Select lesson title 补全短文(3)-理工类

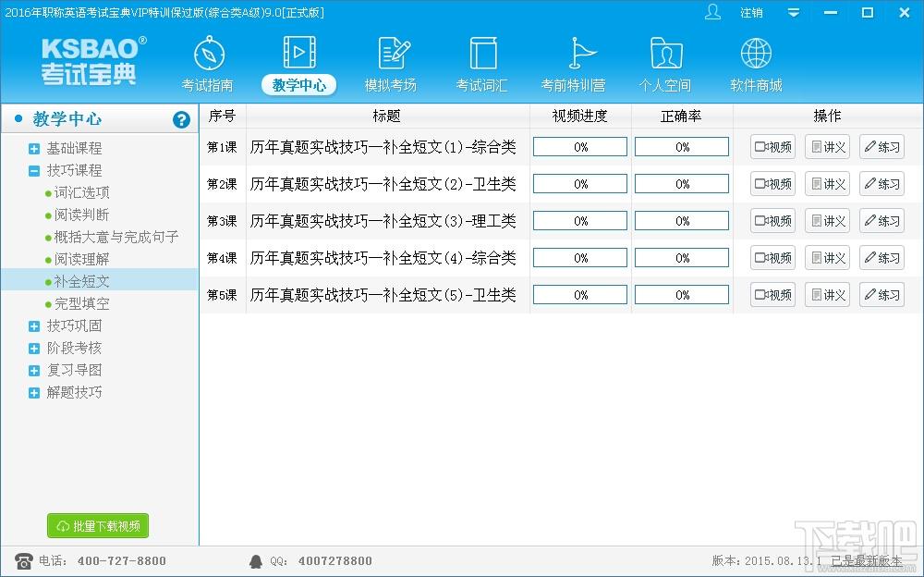click(x=383, y=221)
